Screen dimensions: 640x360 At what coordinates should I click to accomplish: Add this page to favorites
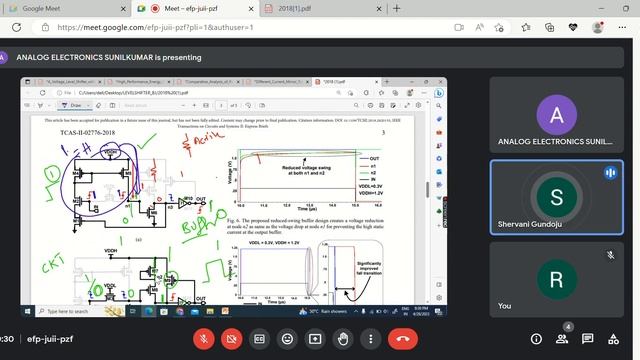[499, 27]
